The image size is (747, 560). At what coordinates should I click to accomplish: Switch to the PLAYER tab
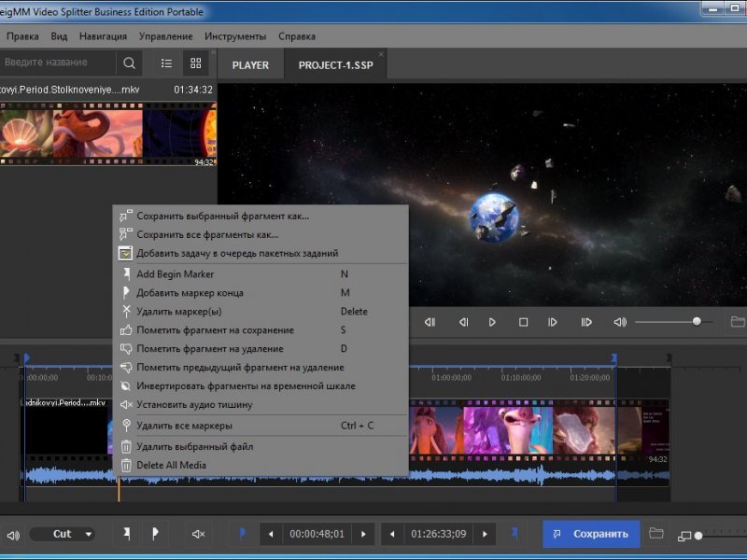pos(250,65)
